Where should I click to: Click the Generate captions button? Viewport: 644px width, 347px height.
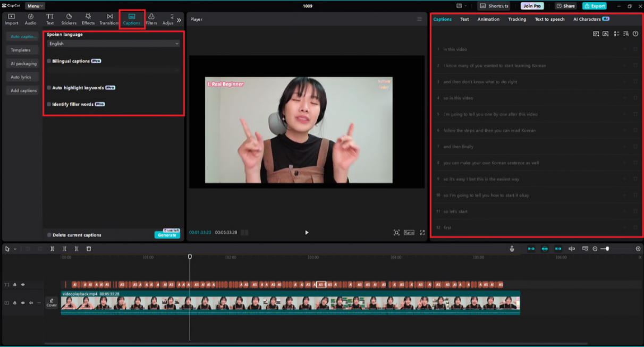(167, 235)
